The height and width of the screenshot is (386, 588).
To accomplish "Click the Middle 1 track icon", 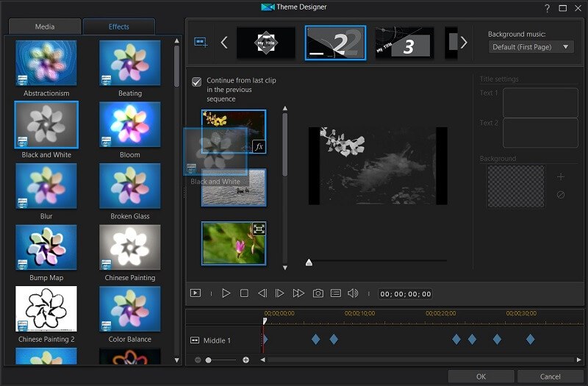I will [x=195, y=340].
